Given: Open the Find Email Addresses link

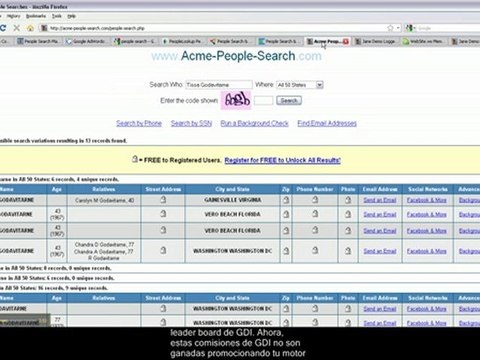Looking at the screenshot, I should click(x=327, y=123).
